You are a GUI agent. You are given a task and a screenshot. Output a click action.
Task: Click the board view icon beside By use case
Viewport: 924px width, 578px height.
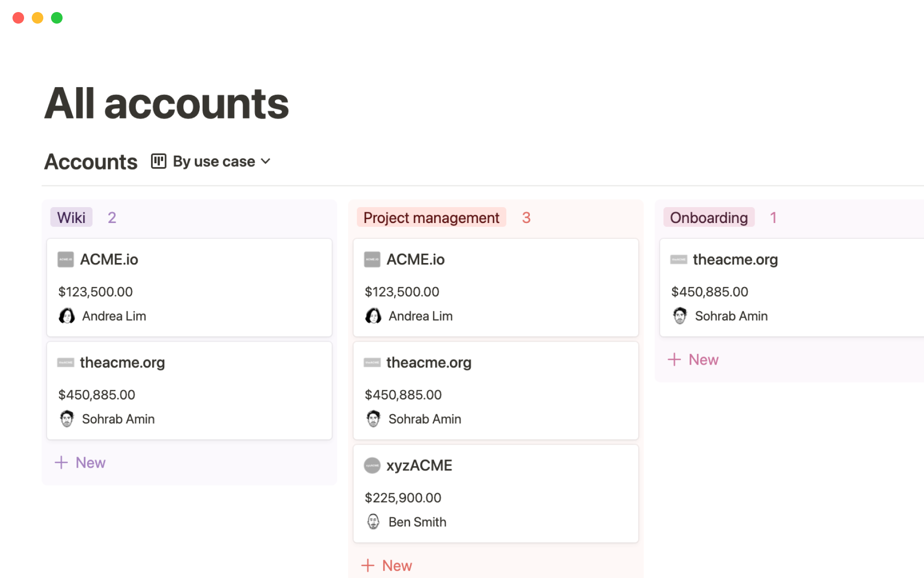(158, 161)
